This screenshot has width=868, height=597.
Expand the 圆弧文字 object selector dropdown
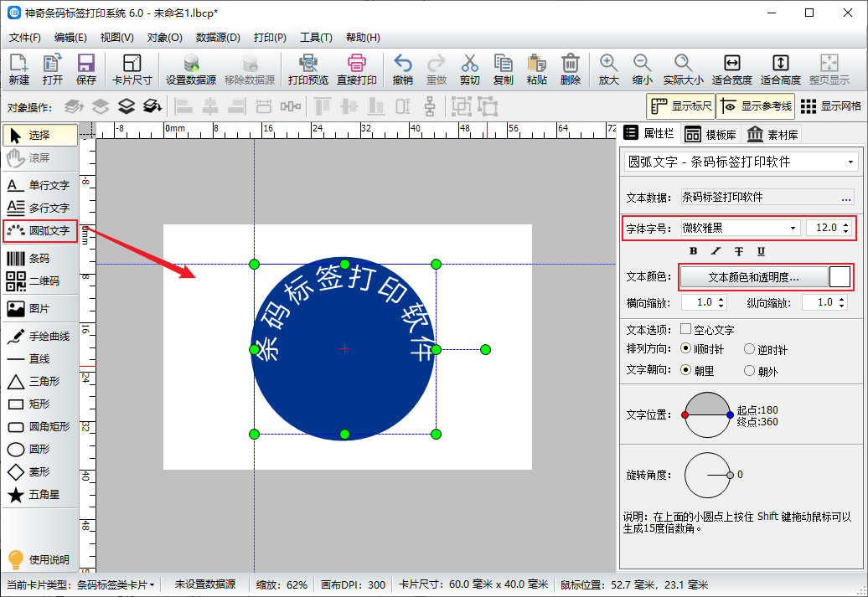tap(851, 162)
